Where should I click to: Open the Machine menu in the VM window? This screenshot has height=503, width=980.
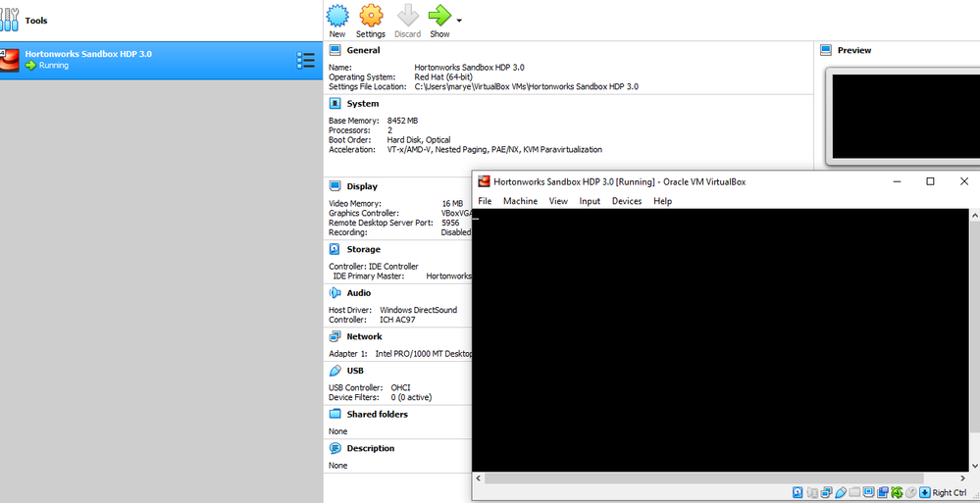tap(520, 201)
